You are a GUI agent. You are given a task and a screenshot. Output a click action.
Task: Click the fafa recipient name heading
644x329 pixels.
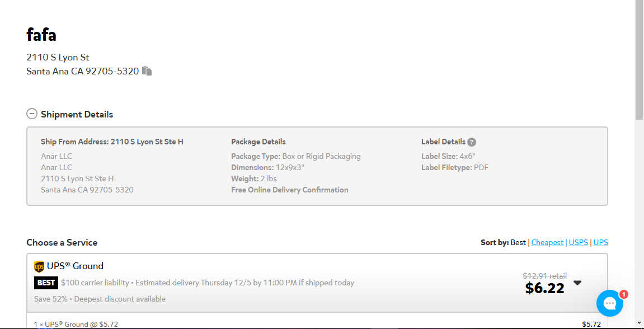pos(41,34)
